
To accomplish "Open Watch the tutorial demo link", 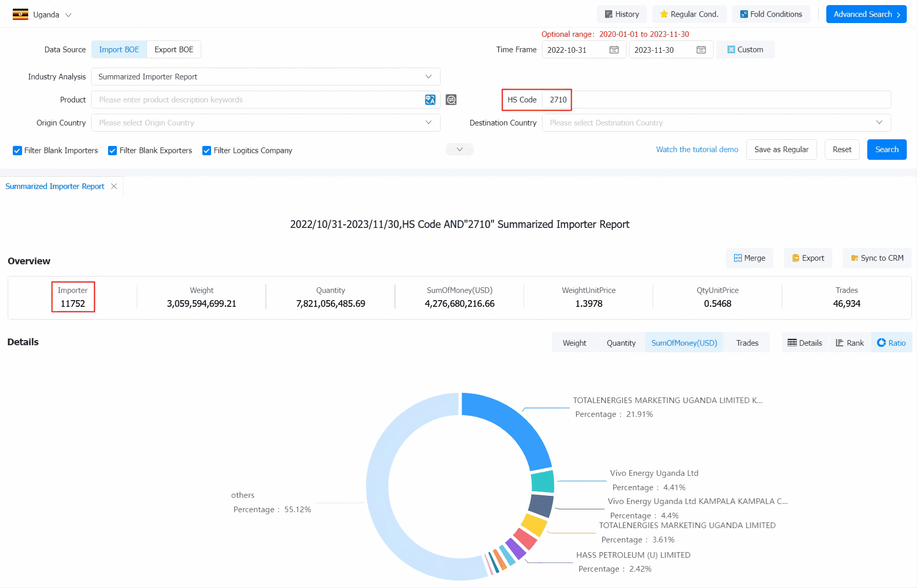I will point(697,150).
